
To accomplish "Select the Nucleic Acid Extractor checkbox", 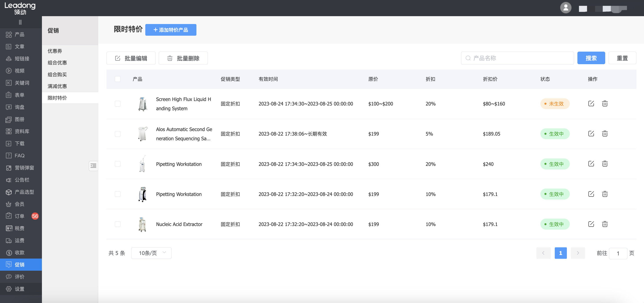I will point(117,224).
